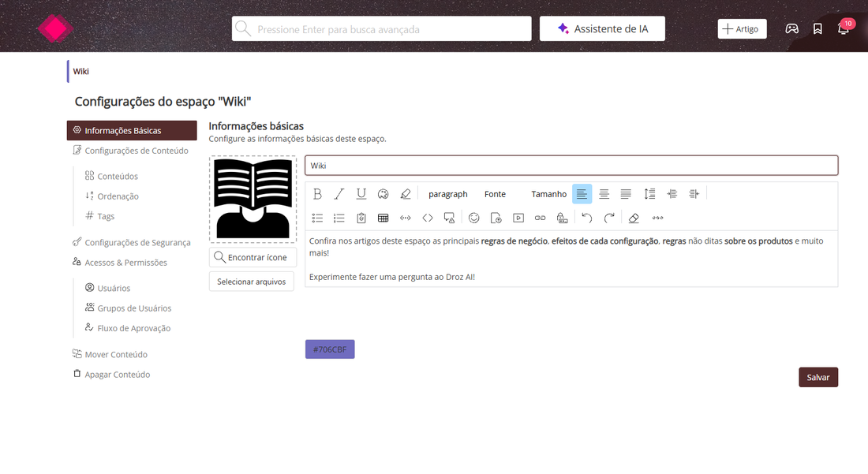This screenshot has height=474, width=868.
Task: Open the Assistente de IA
Action: pyautogui.click(x=602, y=28)
